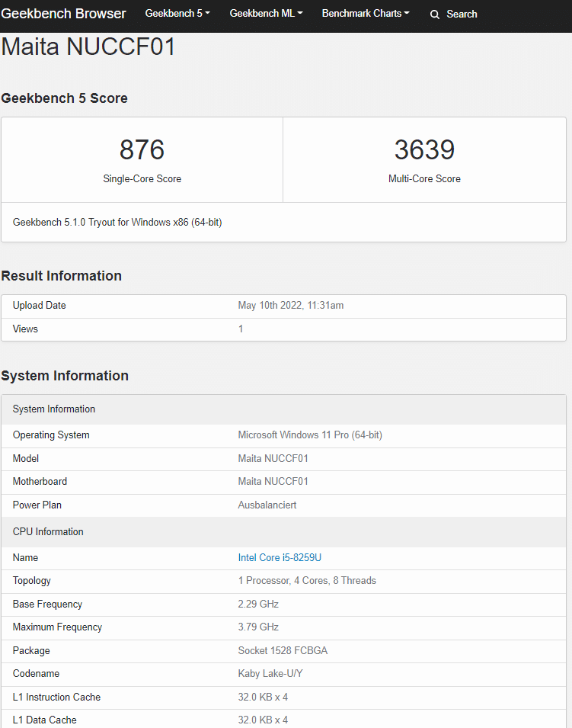Open the Intel Core i5-8259U link

coord(280,557)
